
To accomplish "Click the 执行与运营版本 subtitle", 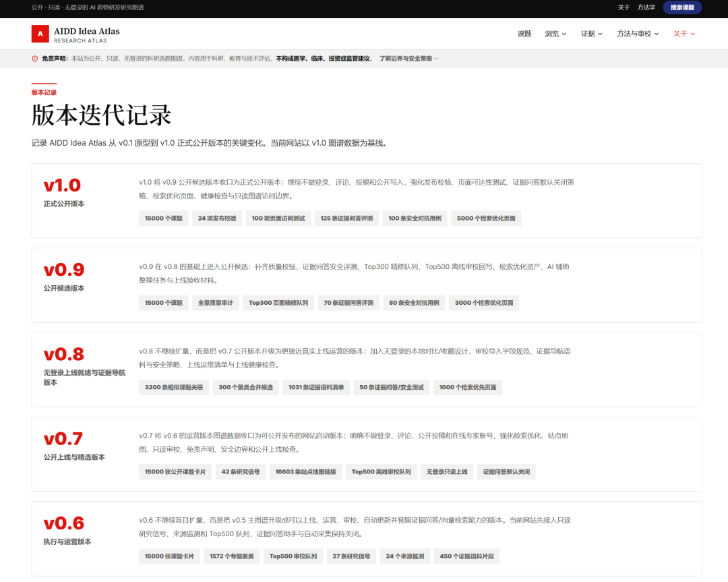I will click(x=67, y=542).
